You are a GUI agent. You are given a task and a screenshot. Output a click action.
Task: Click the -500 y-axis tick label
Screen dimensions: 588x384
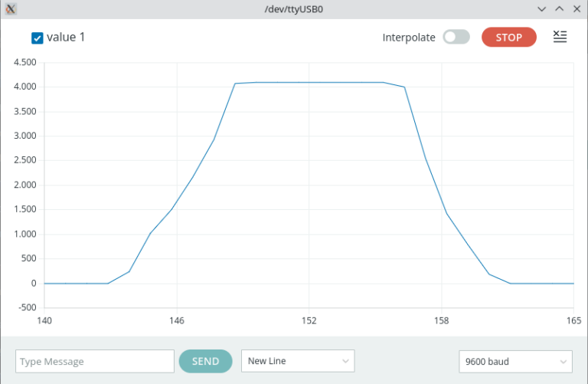(27, 307)
